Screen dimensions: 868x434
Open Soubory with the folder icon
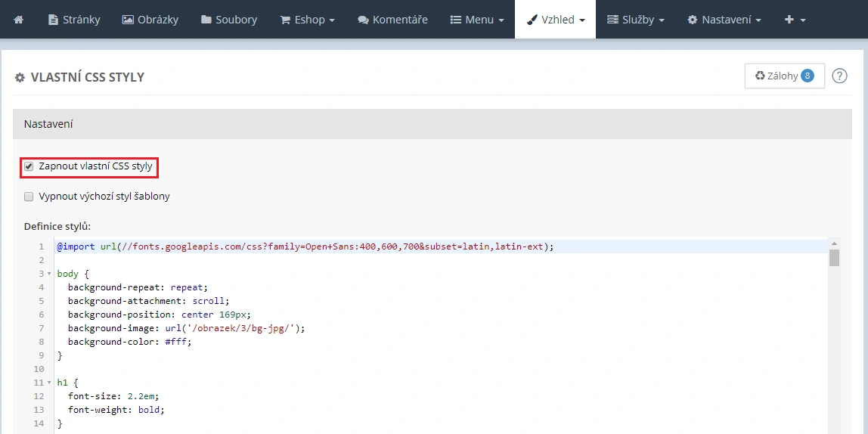pos(229,20)
